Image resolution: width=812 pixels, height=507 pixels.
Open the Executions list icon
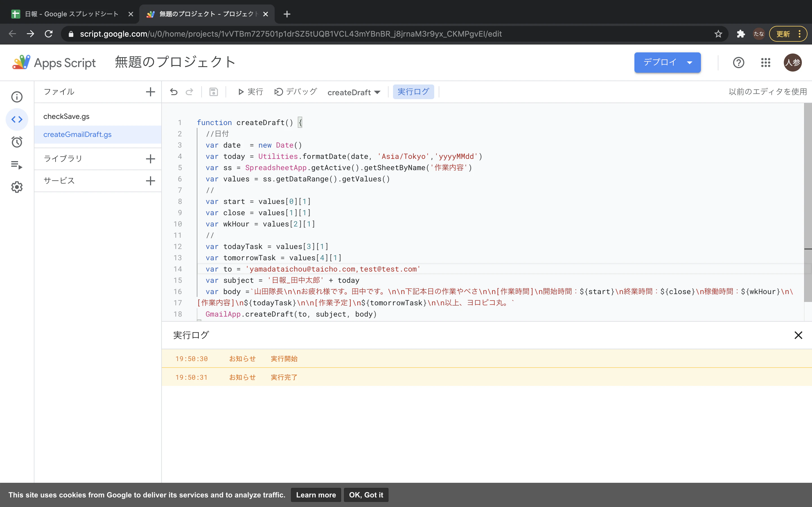17,165
